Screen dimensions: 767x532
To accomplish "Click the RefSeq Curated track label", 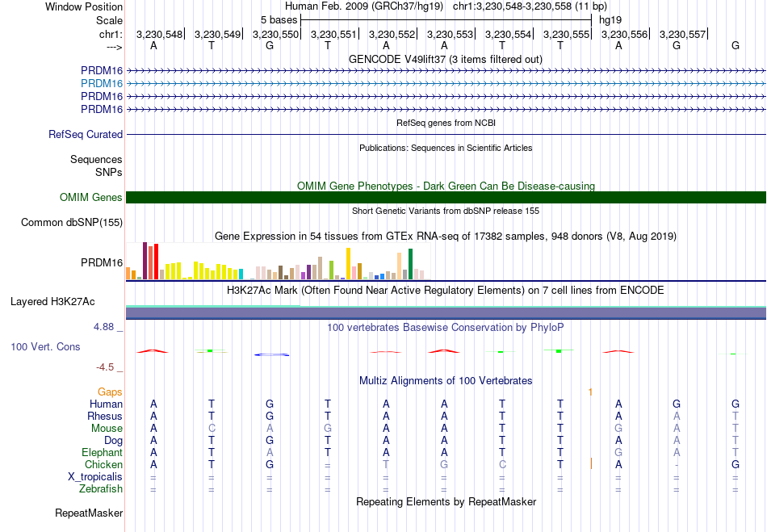I will 86,134.
